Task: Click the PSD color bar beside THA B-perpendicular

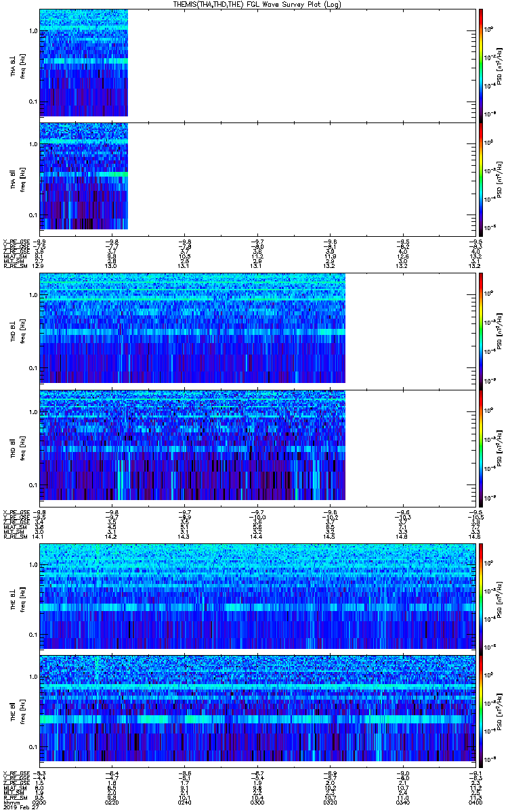Action: click(480, 64)
